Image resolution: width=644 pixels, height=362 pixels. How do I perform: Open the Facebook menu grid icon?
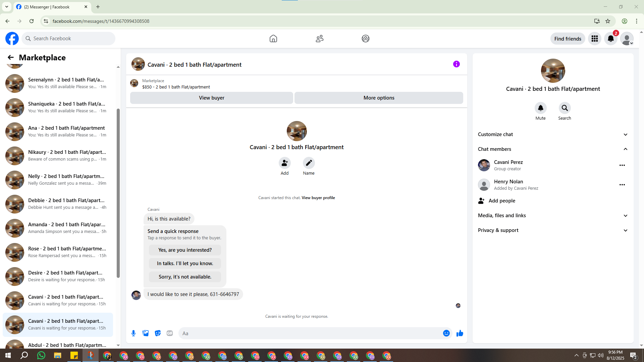click(594, 39)
